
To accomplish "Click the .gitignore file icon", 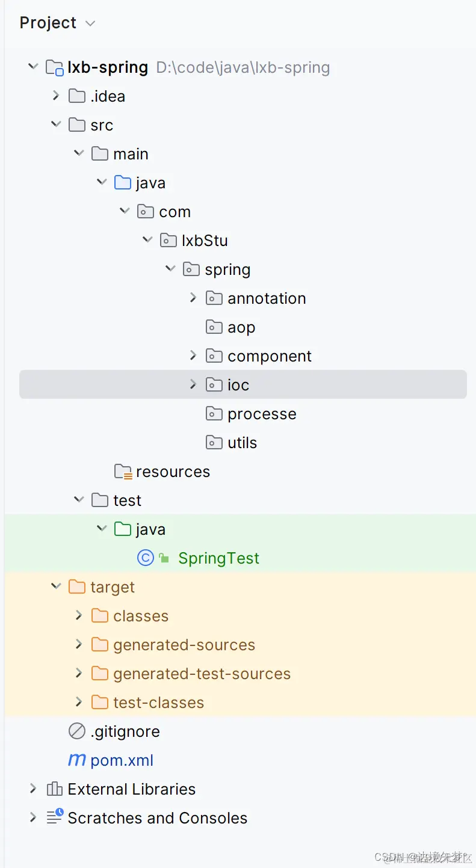I will [77, 731].
